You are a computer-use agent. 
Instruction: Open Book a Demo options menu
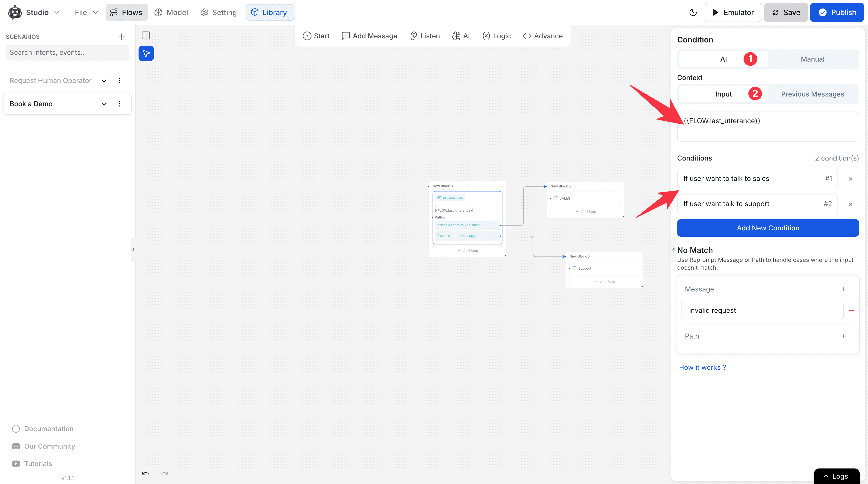(x=120, y=104)
